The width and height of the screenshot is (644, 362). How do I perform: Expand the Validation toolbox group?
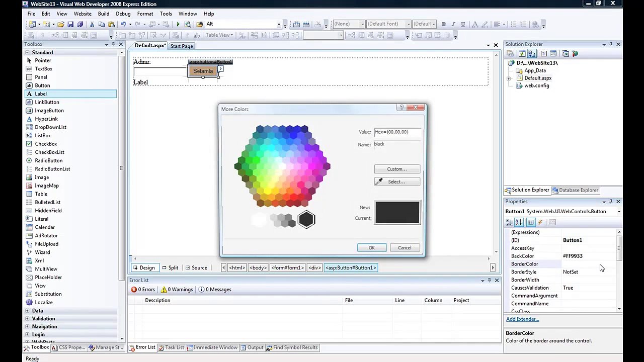pos(27,319)
